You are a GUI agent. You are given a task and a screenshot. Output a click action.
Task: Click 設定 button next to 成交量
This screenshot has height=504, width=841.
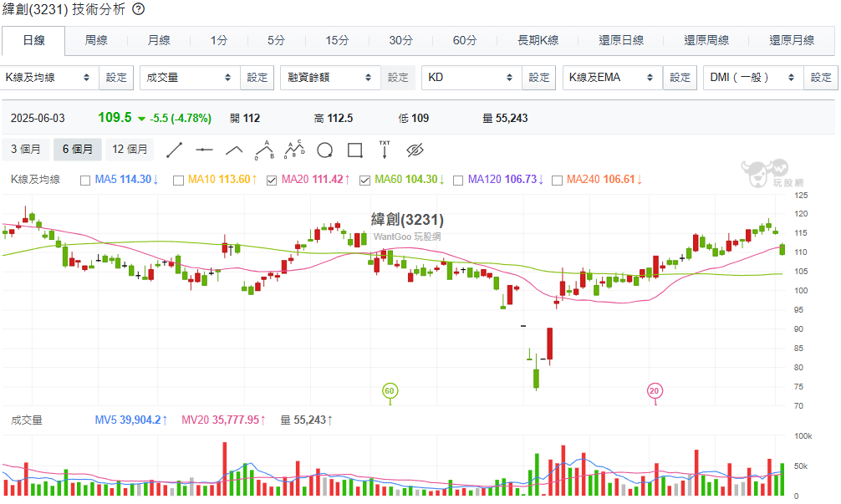[x=257, y=78]
